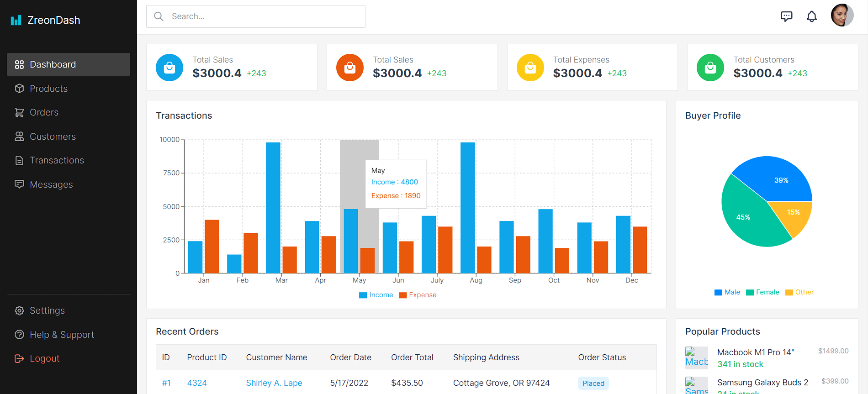Click the order date 5/17/2022 cell
The height and width of the screenshot is (394, 868).
click(x=349, y=383)
